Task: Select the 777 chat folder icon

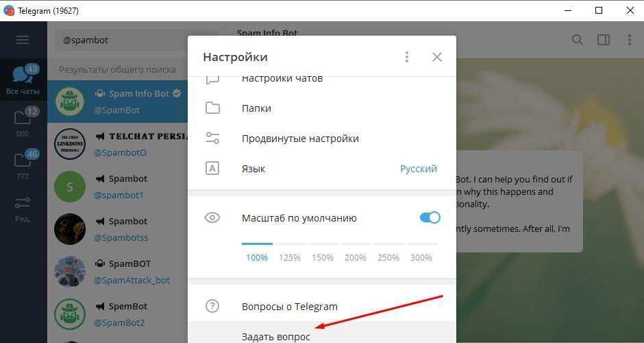Action: [x=23, y=165]
